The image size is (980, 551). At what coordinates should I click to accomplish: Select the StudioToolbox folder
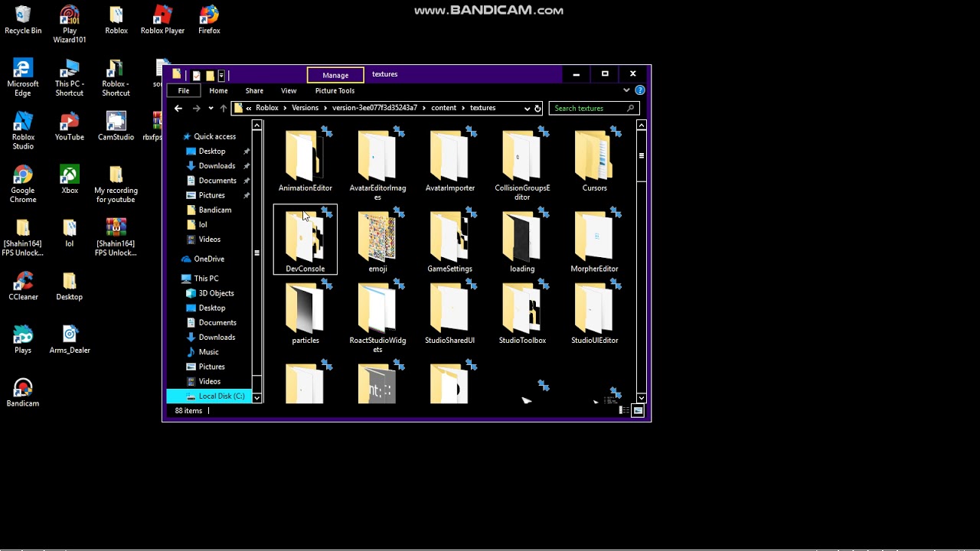point(522,313)
